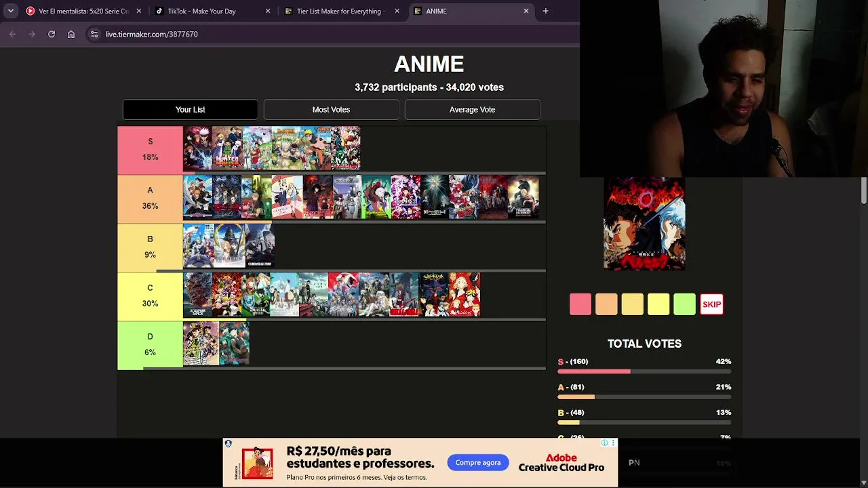Close the Tier List Maker tab
Screen dimensions: 868x488
[397, 11]
